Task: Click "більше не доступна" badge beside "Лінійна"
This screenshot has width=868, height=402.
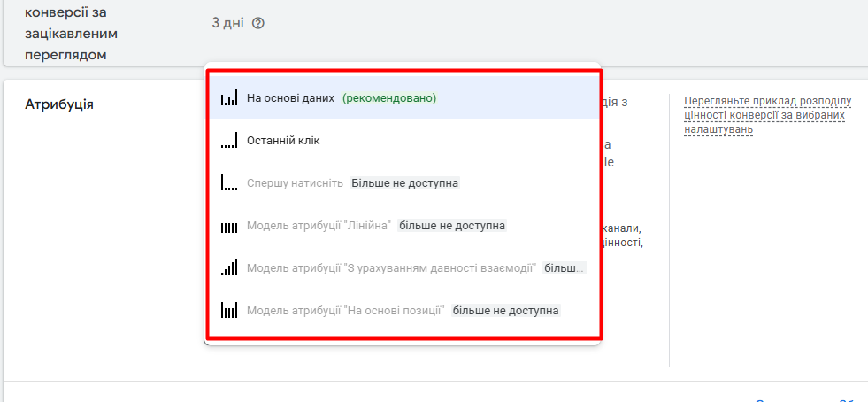Action: [452, 226]
